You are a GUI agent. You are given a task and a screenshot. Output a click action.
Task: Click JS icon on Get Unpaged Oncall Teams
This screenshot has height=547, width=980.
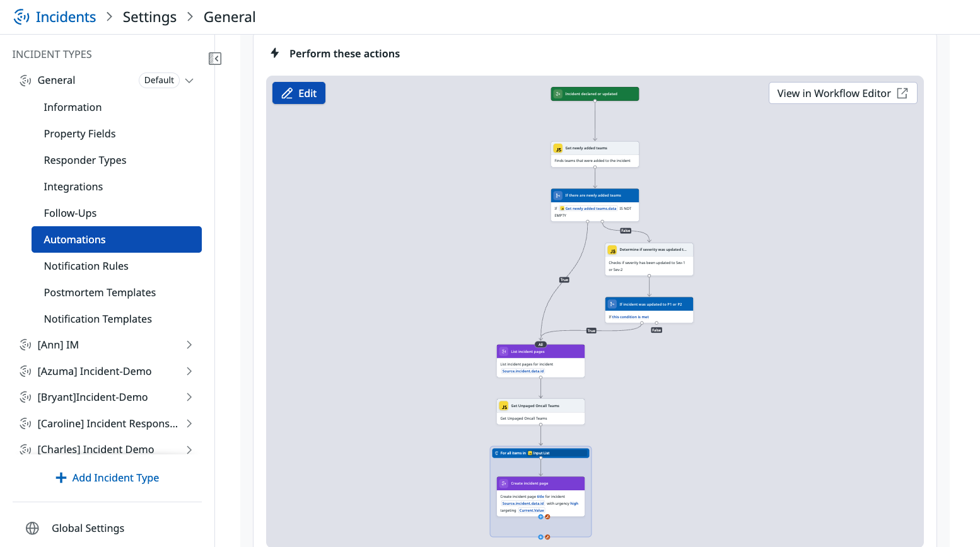pyautogui.click(x=504, y=406)
